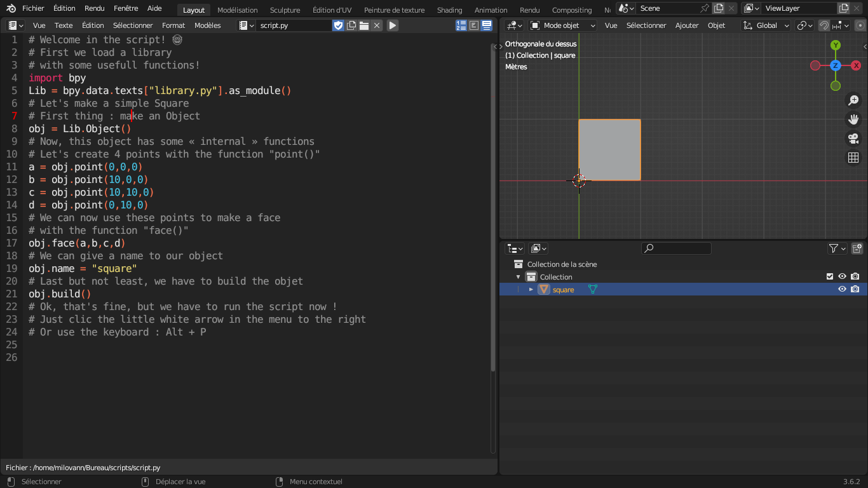Click the pan hand icon in viewport
The width and height of the screenshot is (868, 488).
coord(853,119)
